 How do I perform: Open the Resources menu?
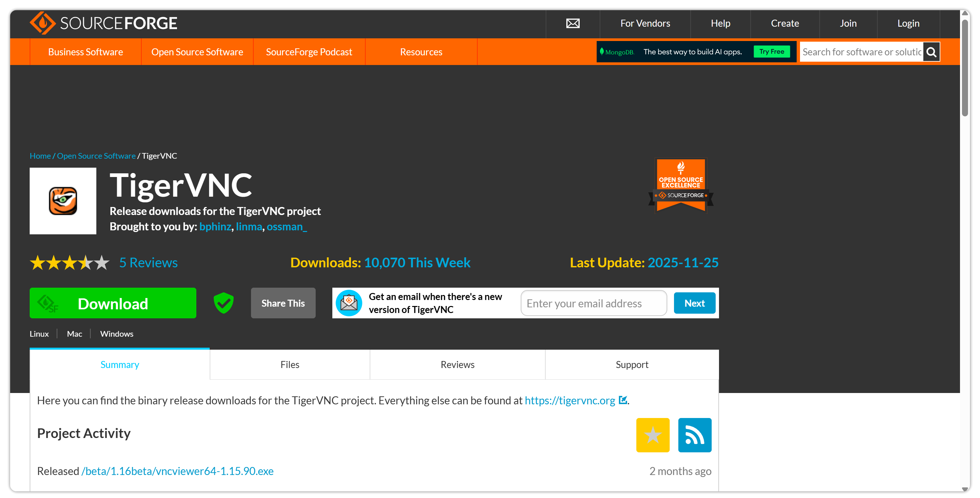pos(421,52)
